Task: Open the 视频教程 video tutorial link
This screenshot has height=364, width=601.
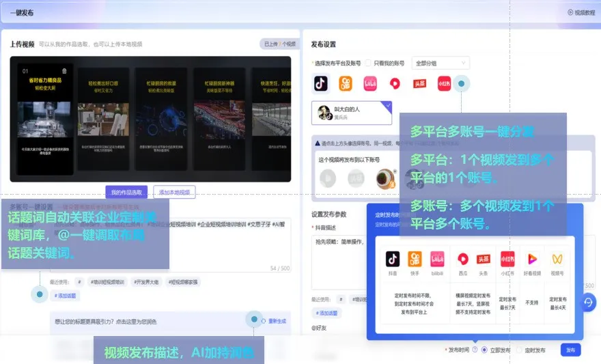Action: 581,13
